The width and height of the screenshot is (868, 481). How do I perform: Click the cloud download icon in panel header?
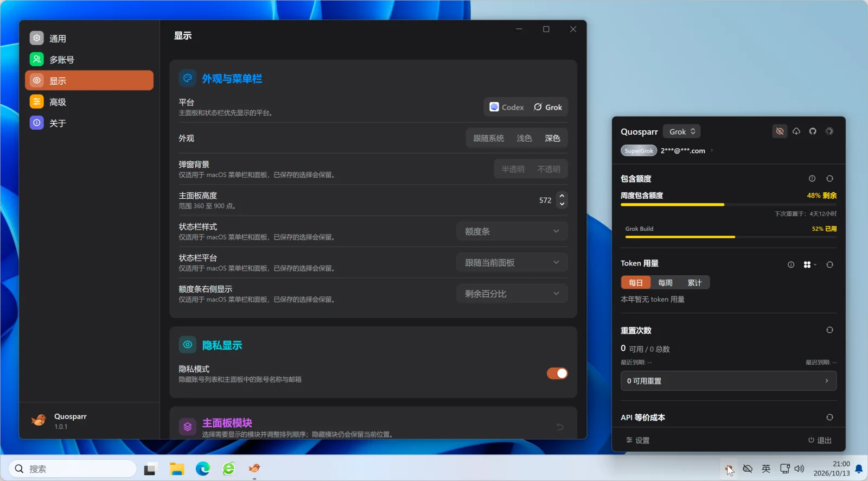(x=796, y=131)
